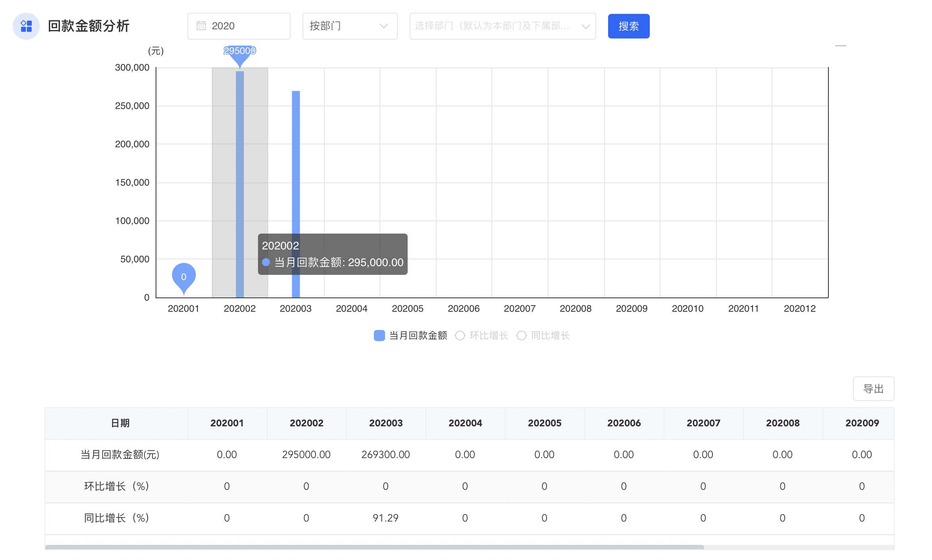Screen dimensions: 932x560
Task: Click the 导出 export button
Action: click(873, 389)
